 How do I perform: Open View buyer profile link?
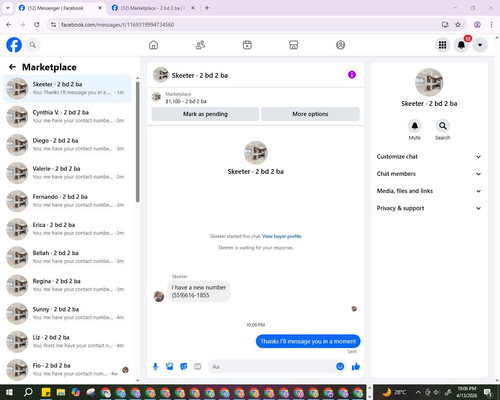[x=281, y=236]
